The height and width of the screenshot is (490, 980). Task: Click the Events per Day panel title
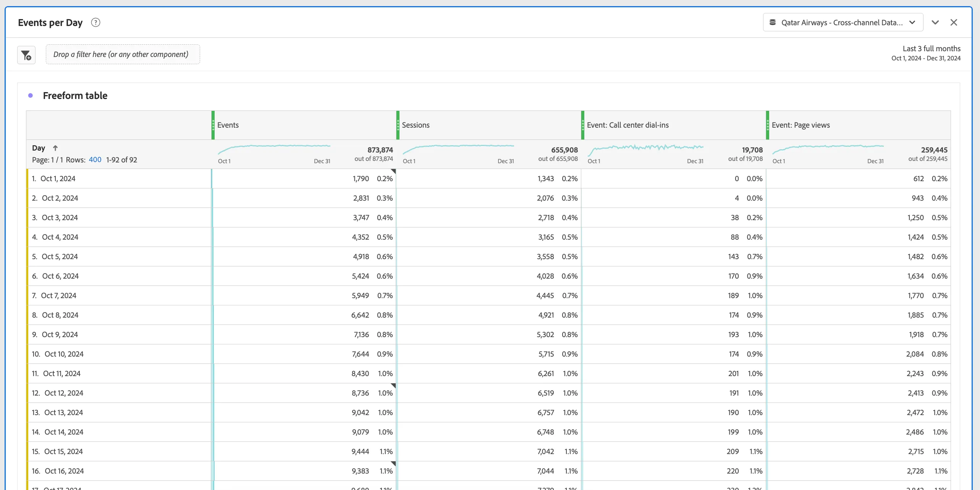click(x=50, y=23)
